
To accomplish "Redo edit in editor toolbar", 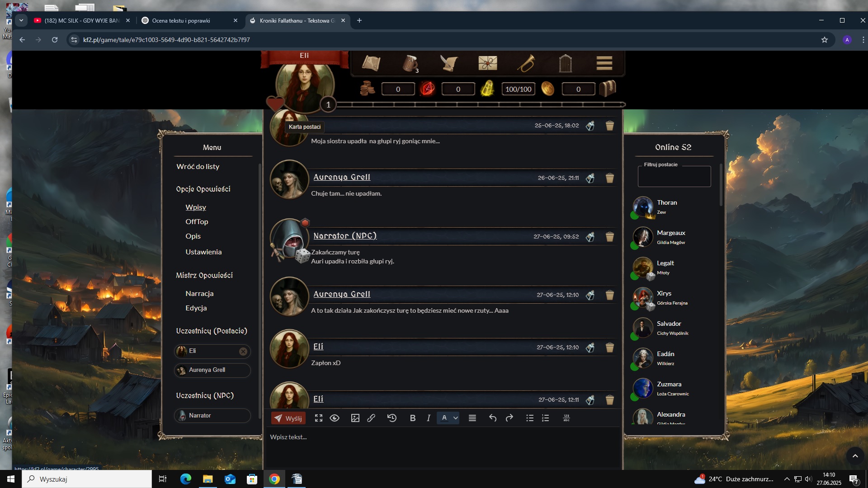I will point(509,418).
